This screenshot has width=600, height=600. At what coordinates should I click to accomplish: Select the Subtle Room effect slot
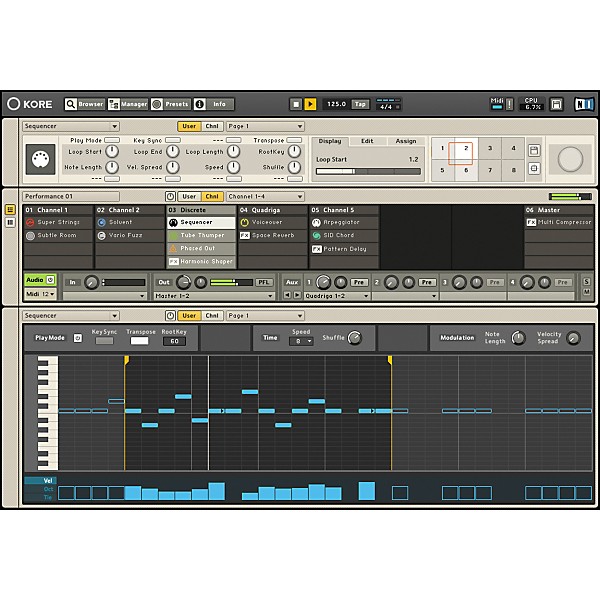(58, 235)
